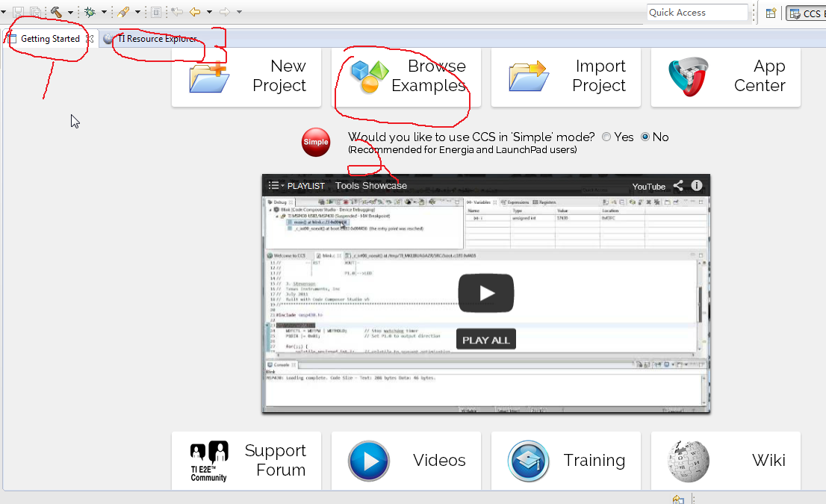Click the Import Project folder icon

[x=528, y=77]
